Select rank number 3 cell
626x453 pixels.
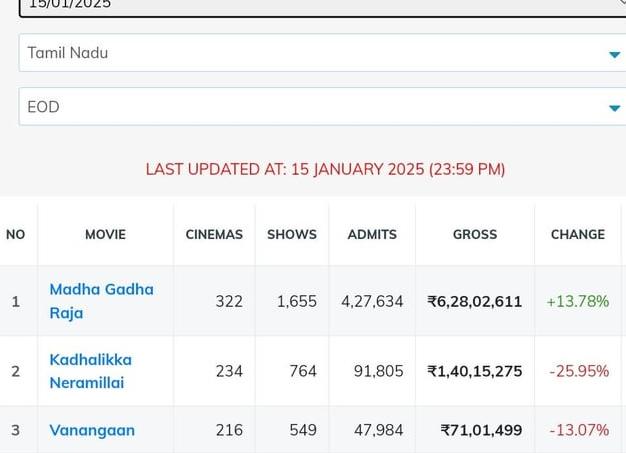coord(16,430)
